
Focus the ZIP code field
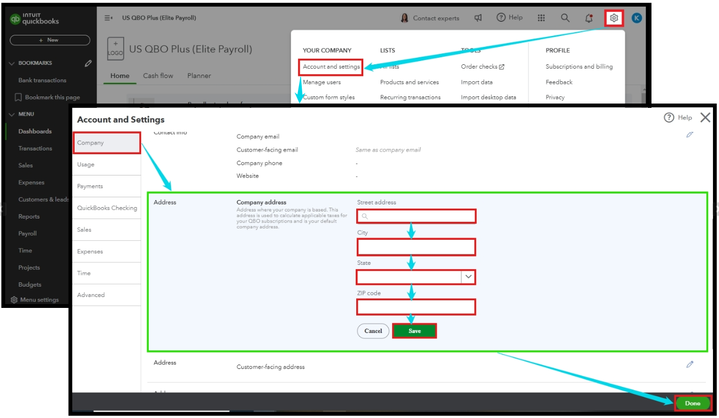pos(416,307)
